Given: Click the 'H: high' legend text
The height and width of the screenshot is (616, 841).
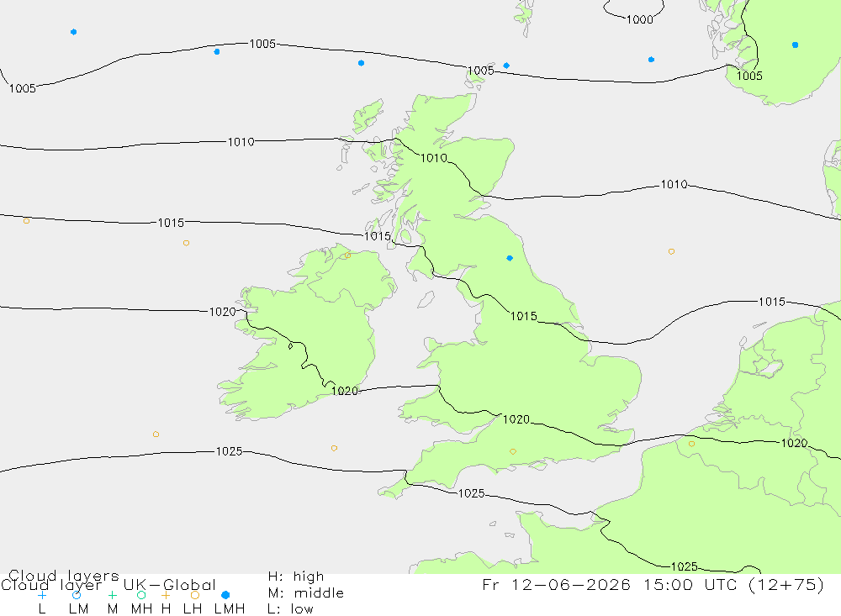Looking at the screenshot, I should [x=296, y=577].
